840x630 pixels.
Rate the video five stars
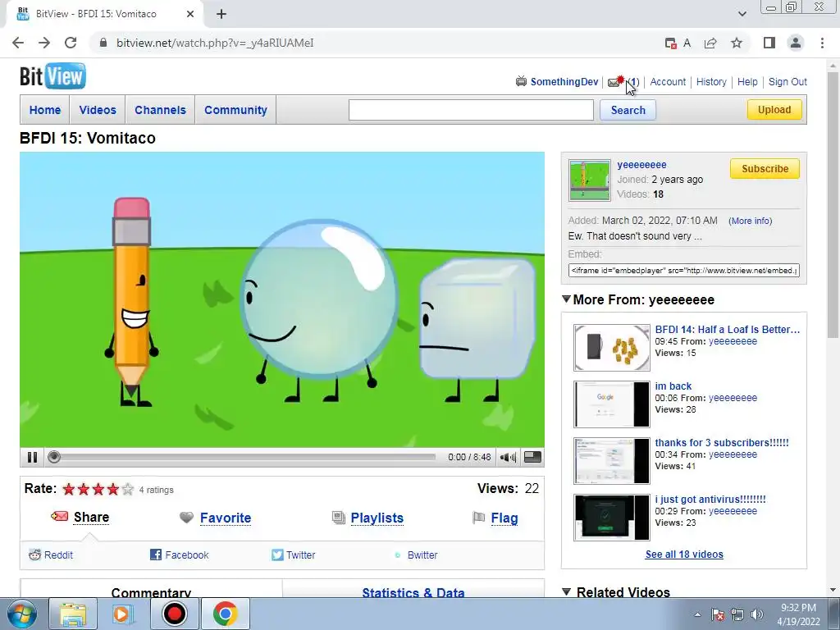(127, 489)
